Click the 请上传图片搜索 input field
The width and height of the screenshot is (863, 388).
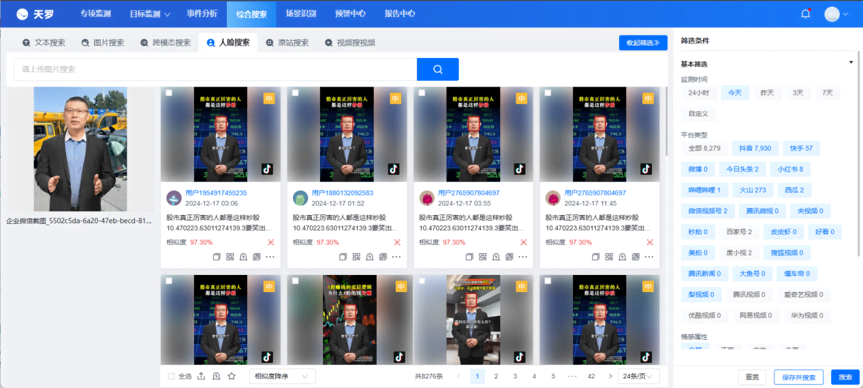[215, 69]
